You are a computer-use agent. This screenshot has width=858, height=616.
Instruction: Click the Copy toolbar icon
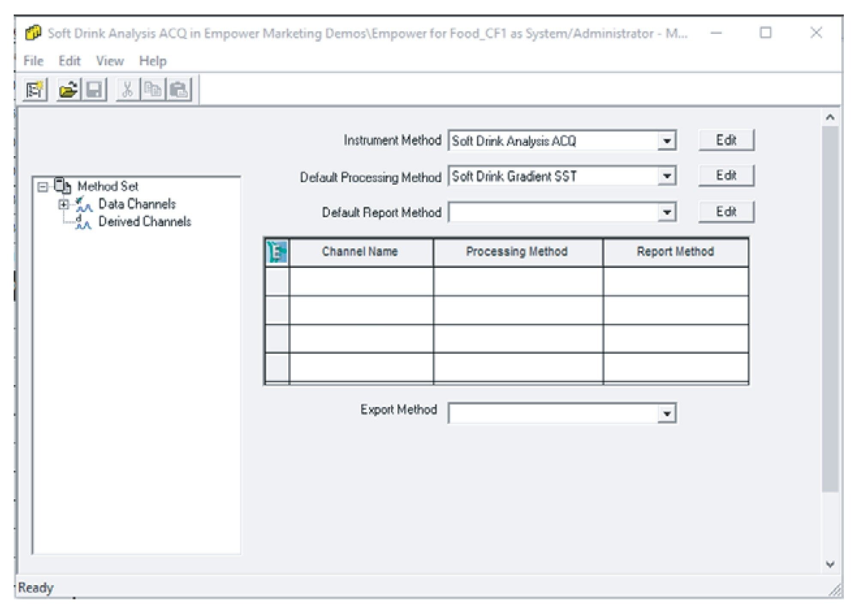pyautogui.click(x=152, y=90)
